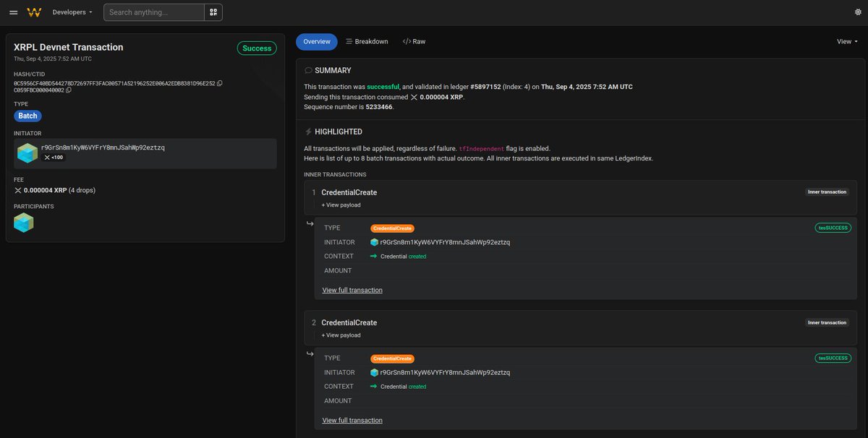Click orange CredentialCreate badge in first transaction

coord(393,228)
